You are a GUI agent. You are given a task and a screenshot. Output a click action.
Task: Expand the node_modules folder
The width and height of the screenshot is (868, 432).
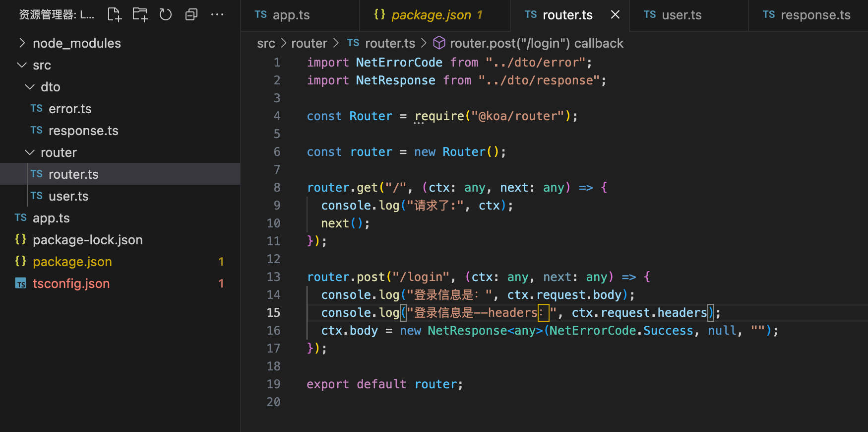22,43
